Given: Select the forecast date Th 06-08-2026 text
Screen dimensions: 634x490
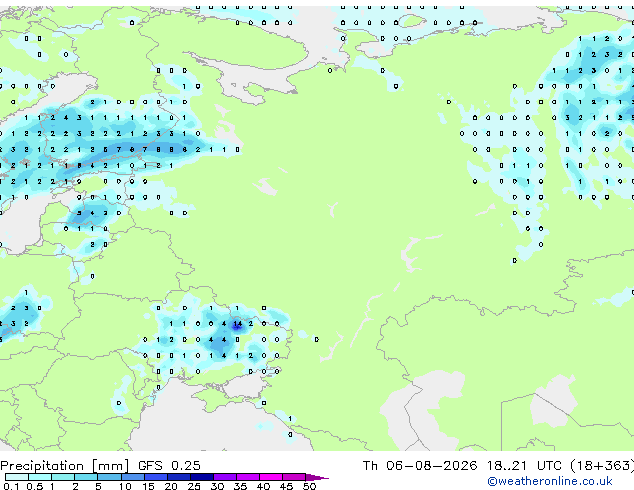Looking at the screenshot, I should click(420, 466).
